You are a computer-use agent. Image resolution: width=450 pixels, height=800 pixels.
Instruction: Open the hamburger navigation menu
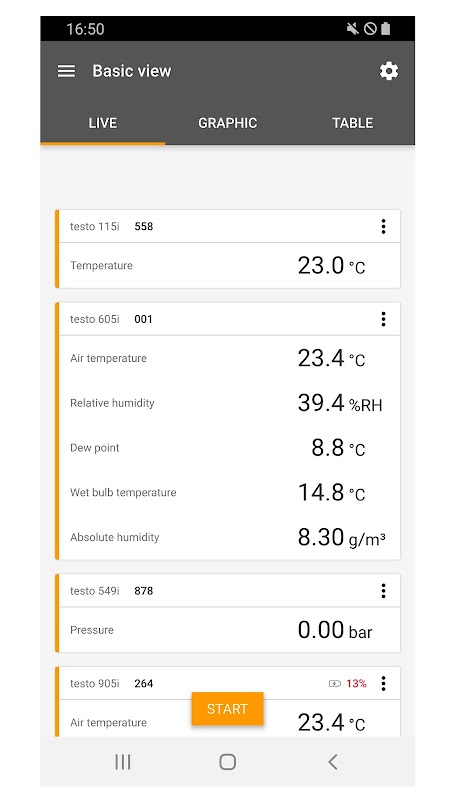[66, 71]
